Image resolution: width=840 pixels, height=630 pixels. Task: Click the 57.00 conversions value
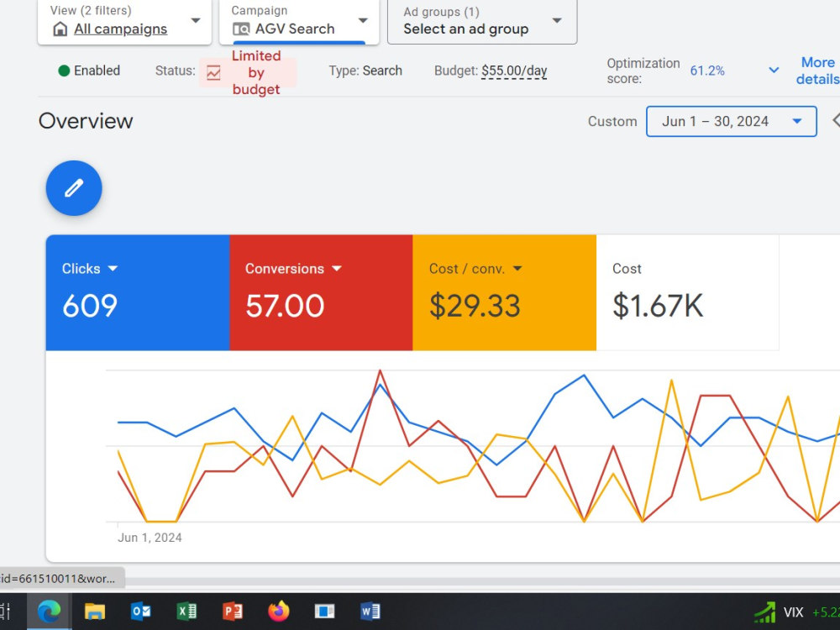point(285,306)
